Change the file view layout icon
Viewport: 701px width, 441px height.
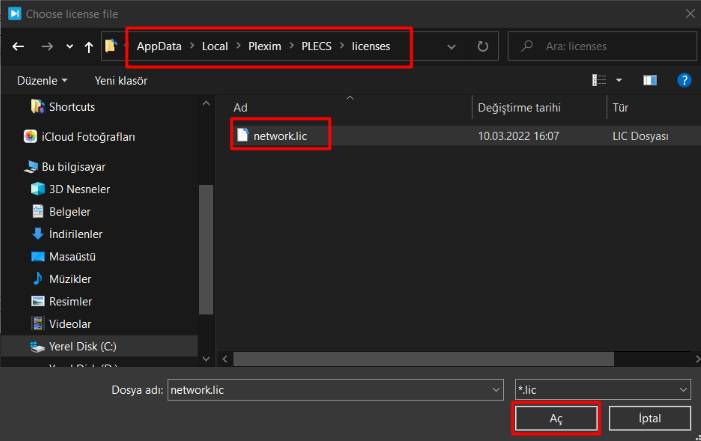pyautogui.click(x=599, y=81)
